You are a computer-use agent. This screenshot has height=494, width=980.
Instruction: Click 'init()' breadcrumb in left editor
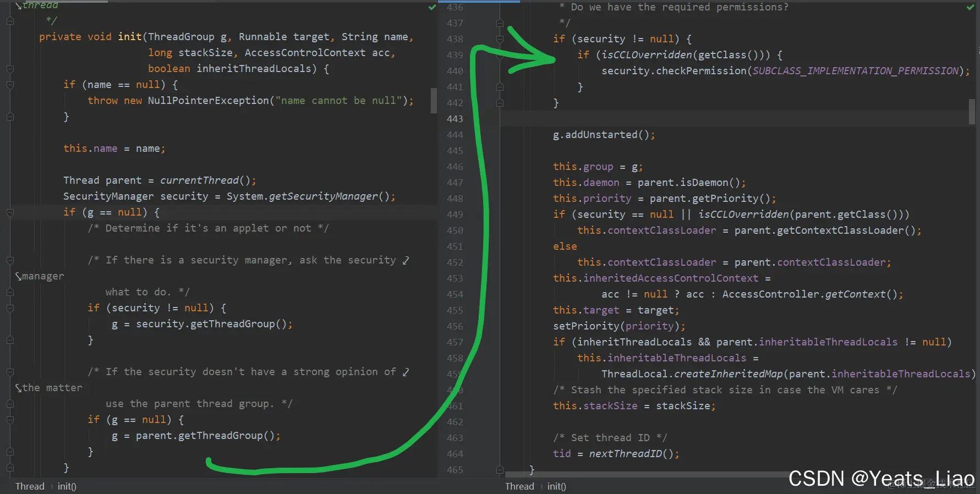point(67,486)
